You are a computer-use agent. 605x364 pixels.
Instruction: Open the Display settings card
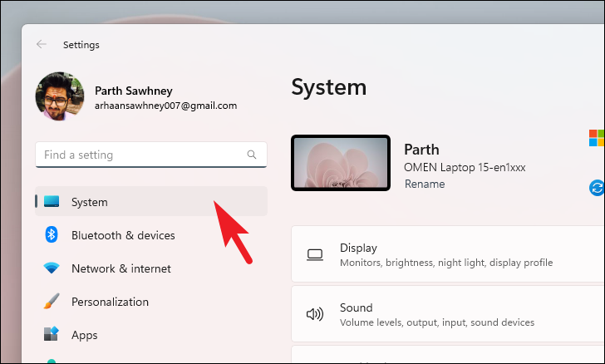tap(448, 254)
